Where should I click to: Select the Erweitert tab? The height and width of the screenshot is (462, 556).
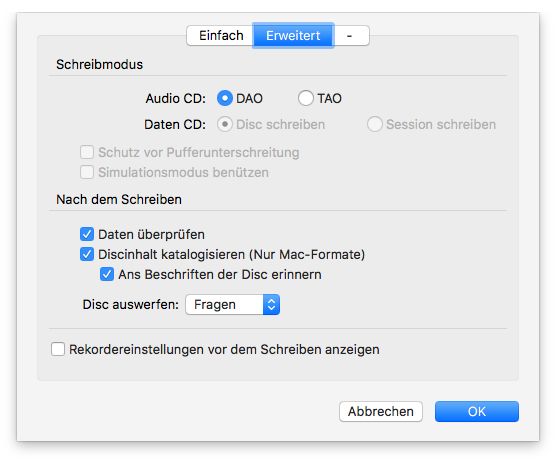point(293,35)
